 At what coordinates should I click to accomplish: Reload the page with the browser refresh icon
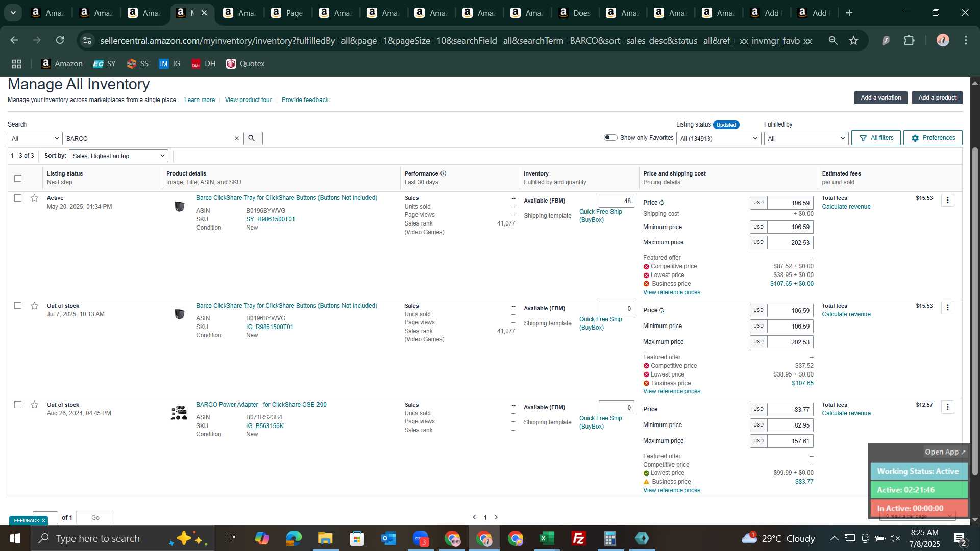(x=60, y=40)
